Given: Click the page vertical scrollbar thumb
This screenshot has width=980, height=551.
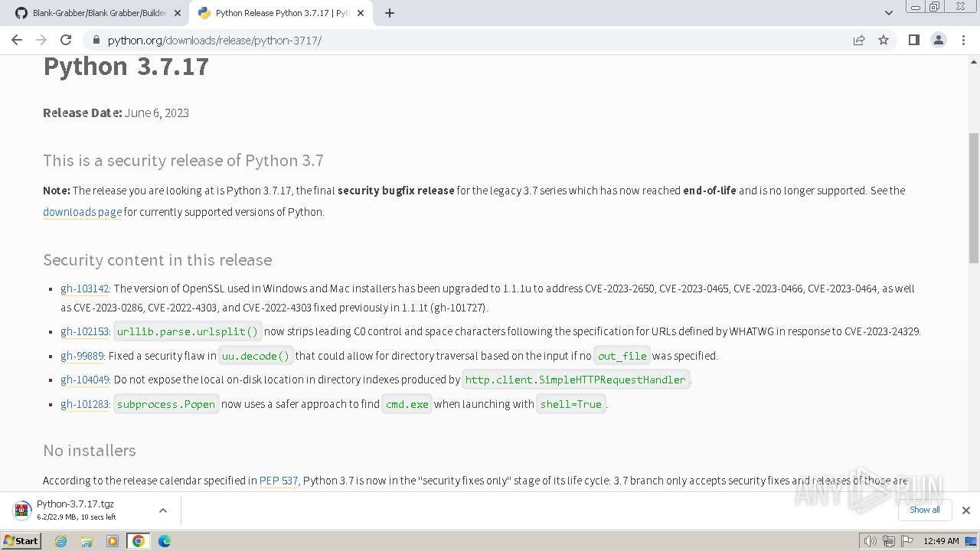Looking at the screenshot, I should coord(974,197).
